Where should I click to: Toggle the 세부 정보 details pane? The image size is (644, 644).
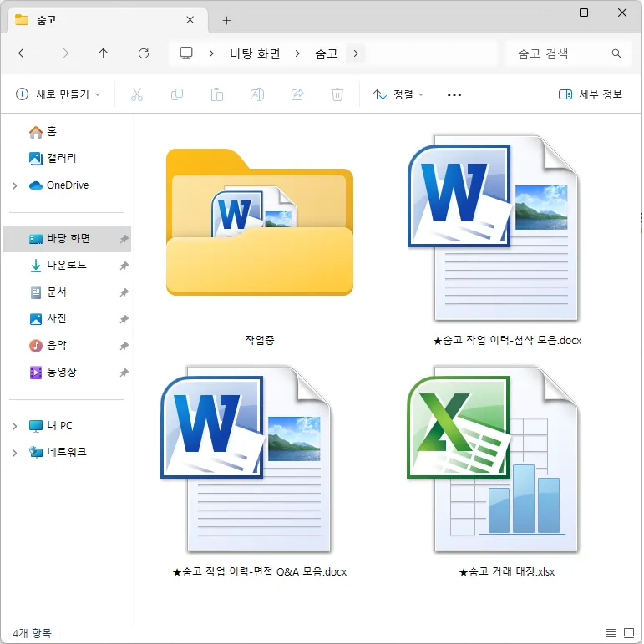[591, 94]
